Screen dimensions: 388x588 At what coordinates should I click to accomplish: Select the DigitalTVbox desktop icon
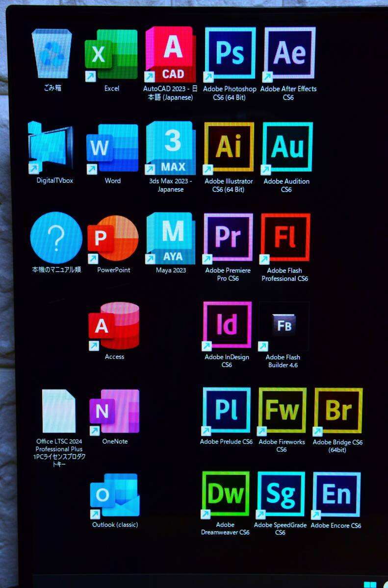click(51, 147)
